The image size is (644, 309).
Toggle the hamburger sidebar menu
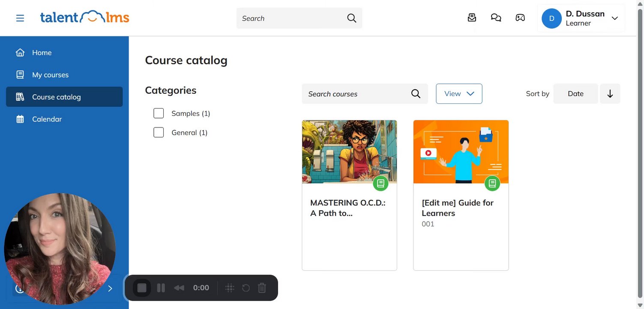coord(20,18)
